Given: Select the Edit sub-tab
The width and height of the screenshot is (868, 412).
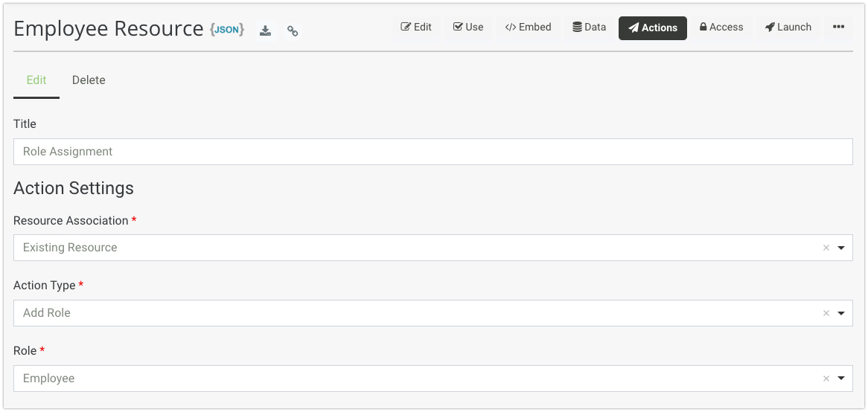Looking at the screenshot, I should [36, 80].
